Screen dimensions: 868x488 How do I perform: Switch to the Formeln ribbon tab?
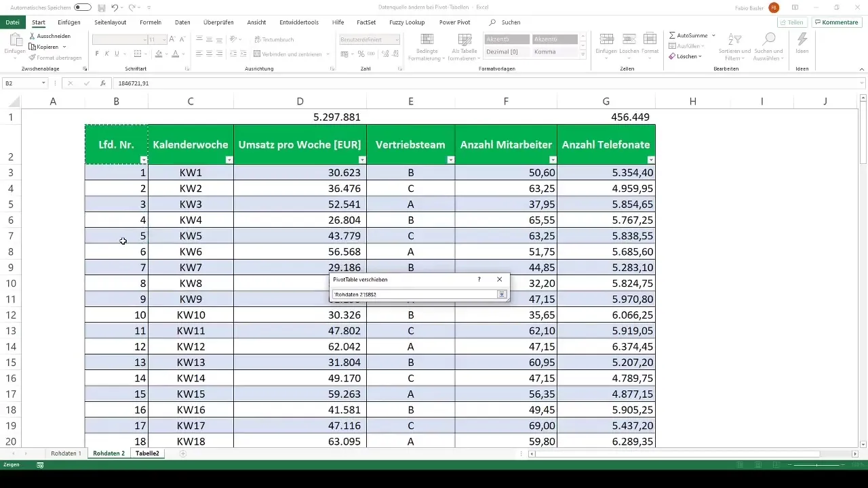(151, 22)
